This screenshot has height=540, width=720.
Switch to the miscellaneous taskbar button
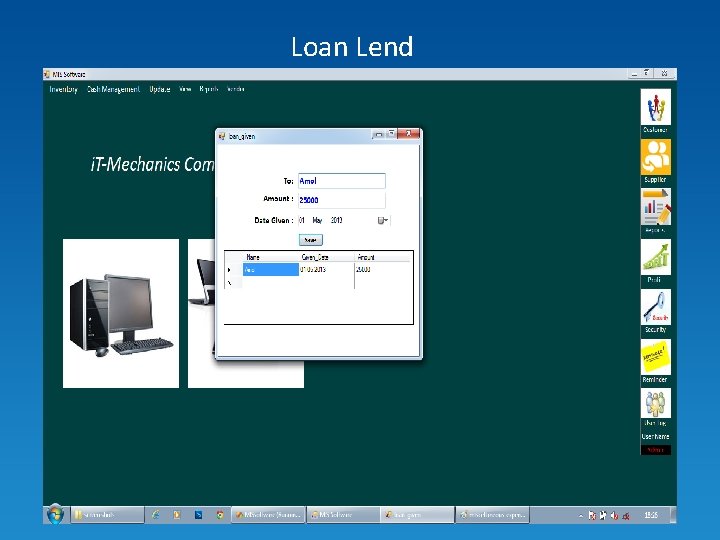492,515
